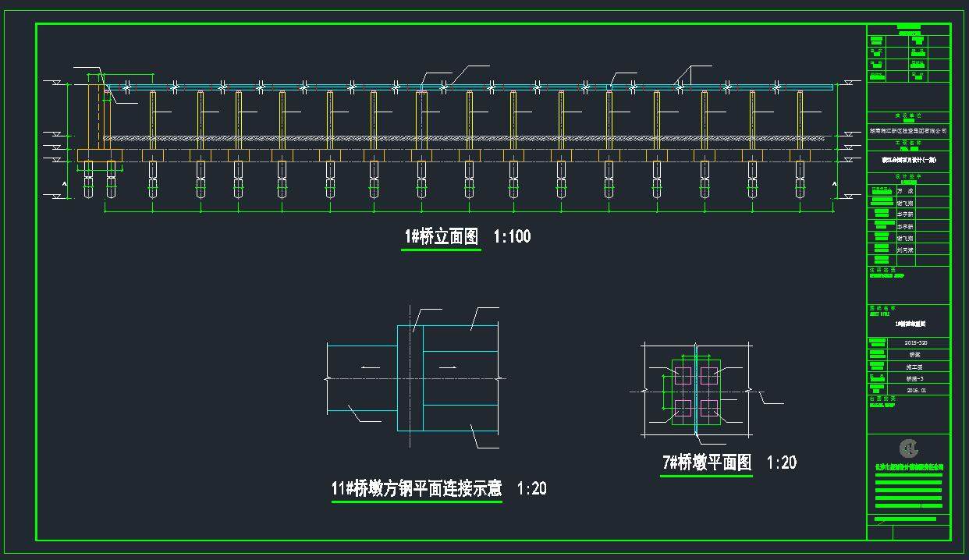
Task: Select the 11#桥墩方钢平面连接示意 title text
Action: click(417, 489)
